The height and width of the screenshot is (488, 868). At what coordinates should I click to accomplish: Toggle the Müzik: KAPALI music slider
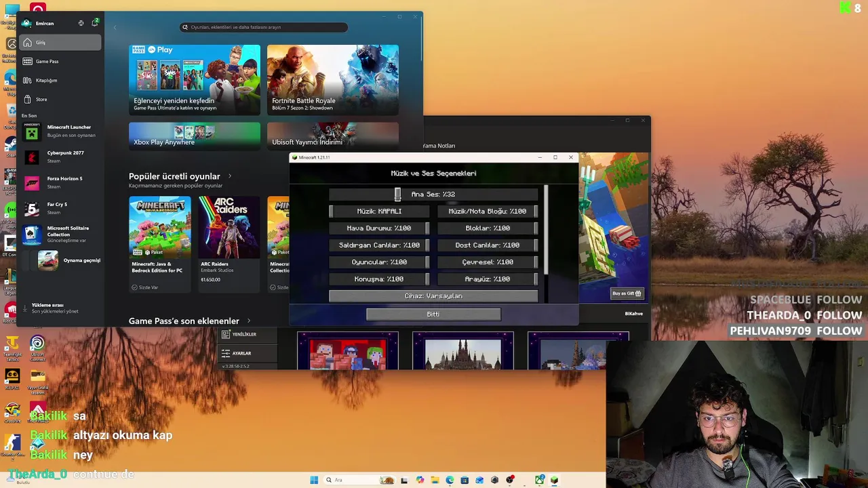tap(379, 211)
